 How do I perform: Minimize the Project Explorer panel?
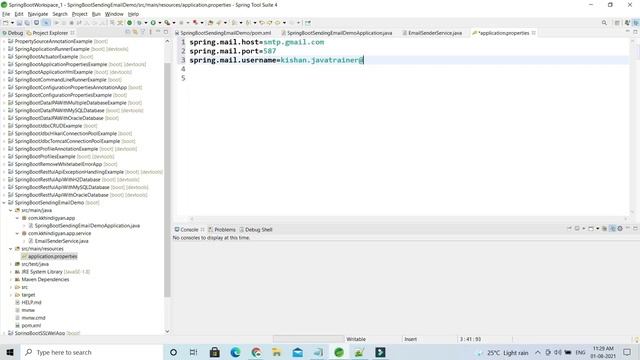click(158, 32)
